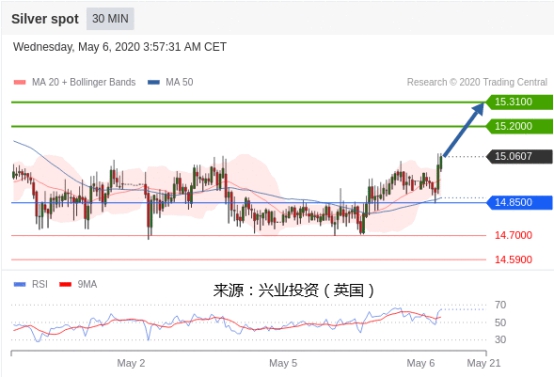Click the May 2 date axis label
Screen dimensions: 554x377
[x=131, y=363]
